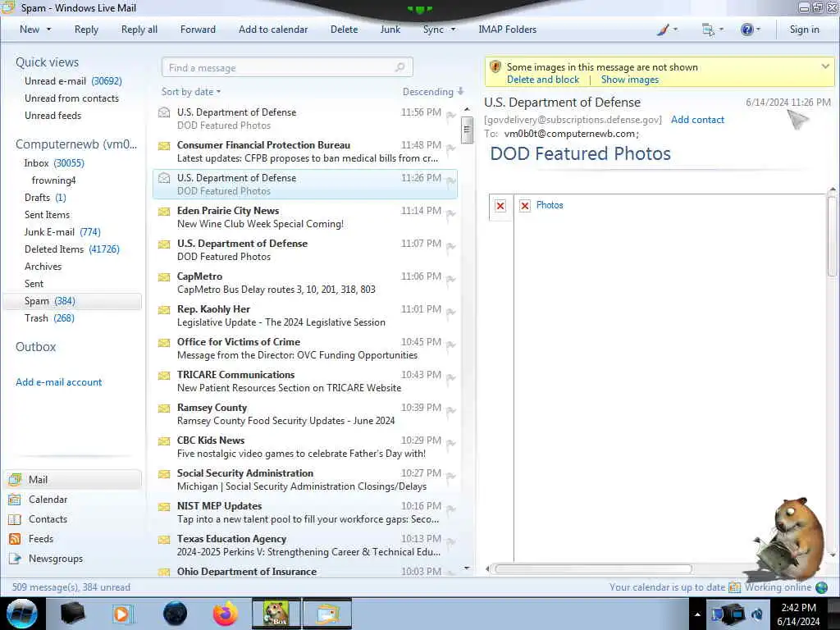The height and width of the screenshot is (630, 840).
Task: Flag the Social Security Administration message
Action: 450,475
